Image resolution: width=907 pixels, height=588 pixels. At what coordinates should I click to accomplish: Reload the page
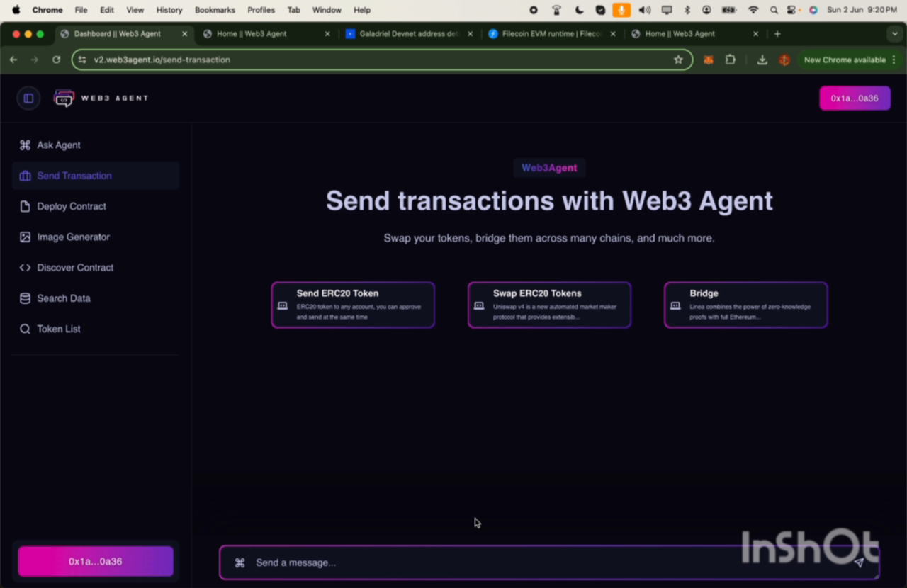56,60
